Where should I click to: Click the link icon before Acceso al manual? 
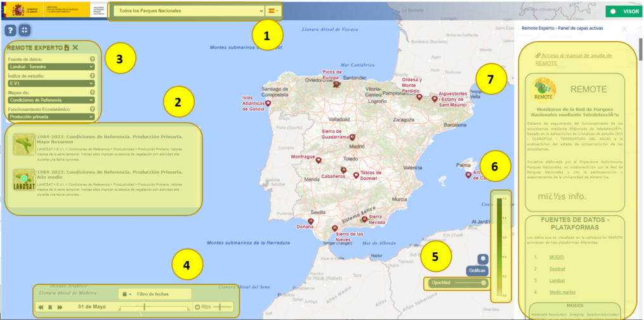(x=538, y=55)
